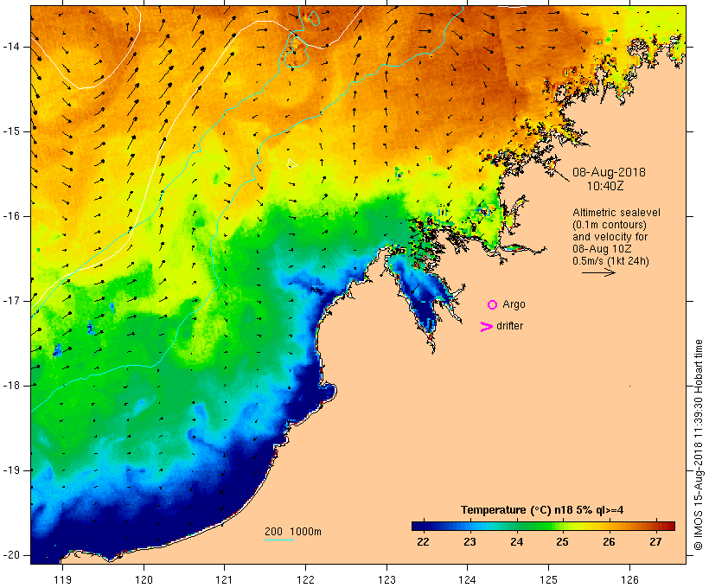Click the 126 longitude axis label

(629, 579)
